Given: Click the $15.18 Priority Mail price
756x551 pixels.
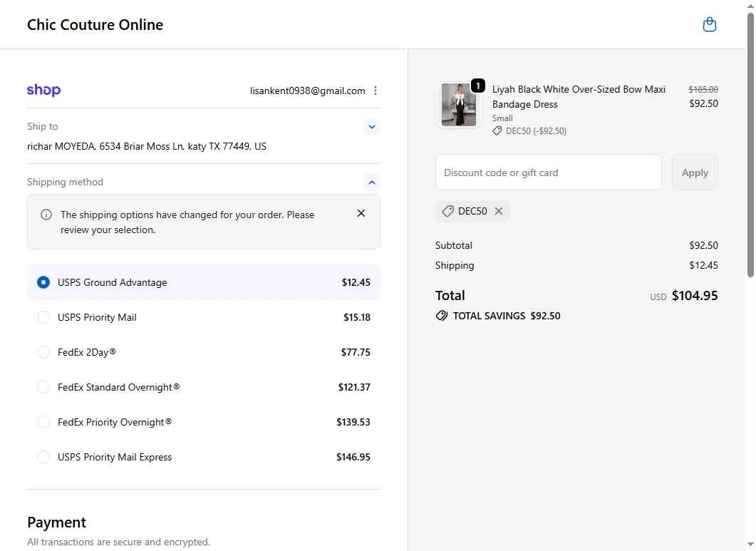Looking at the screenshot, I should (x=357, y=317).
